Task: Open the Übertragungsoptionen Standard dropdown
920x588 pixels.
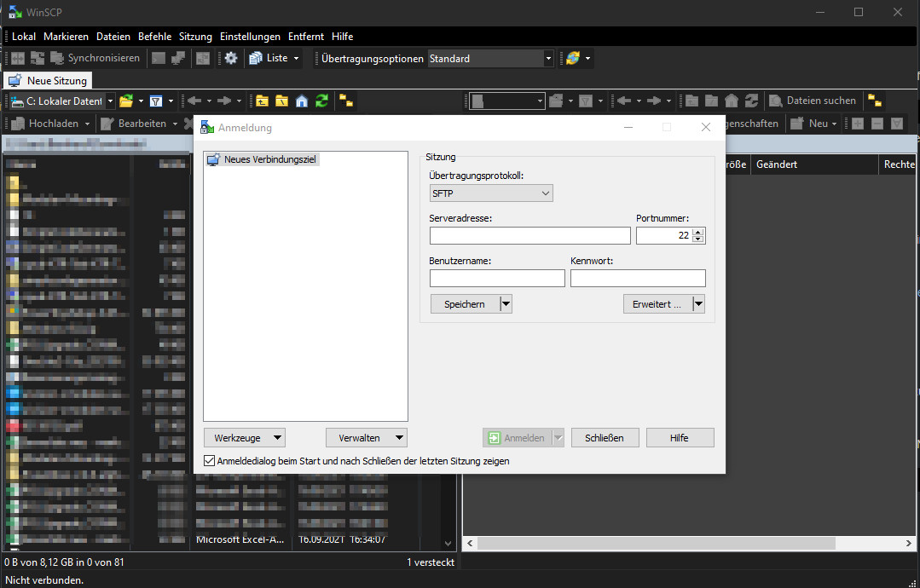Action: pyautogui.click(x=548, y=59)
